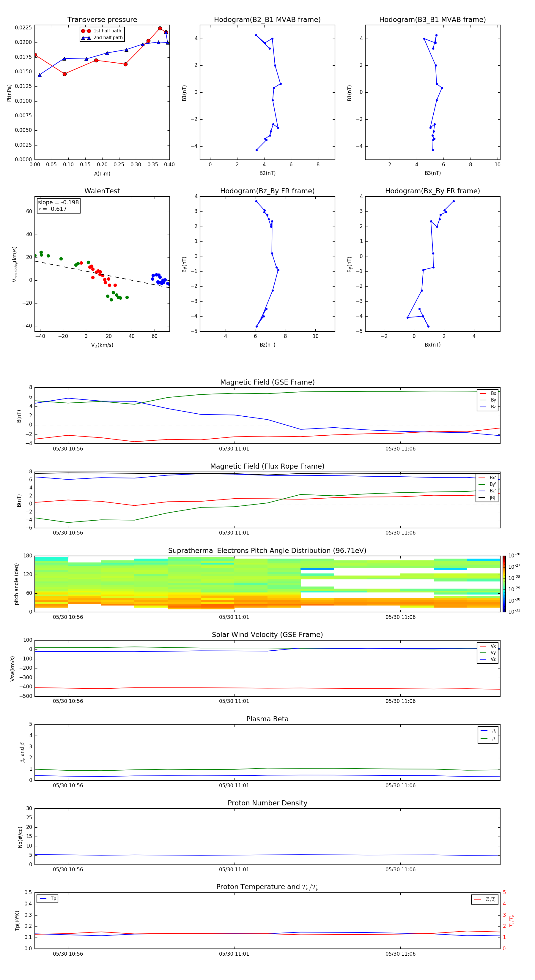Click the 'Plasma Beta' plot title
Image resolution: width=535 pixels, height=980 pixels.
(x=267, y=719)
